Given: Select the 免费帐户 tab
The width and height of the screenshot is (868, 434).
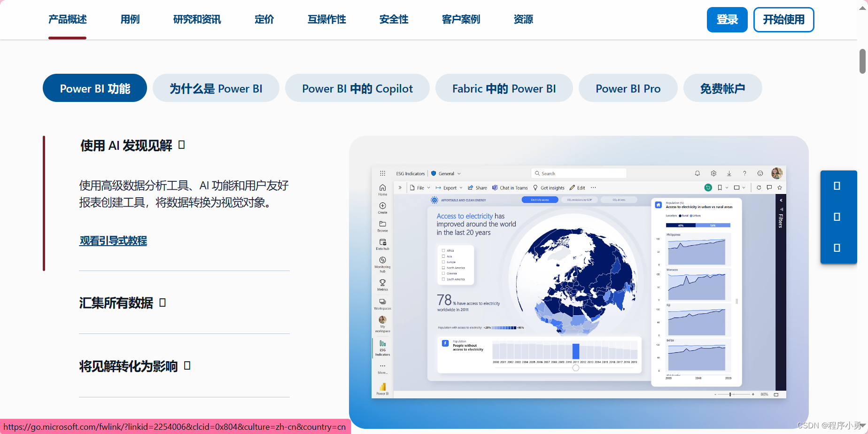Looking at the screenshot, I should pos(722,88).
